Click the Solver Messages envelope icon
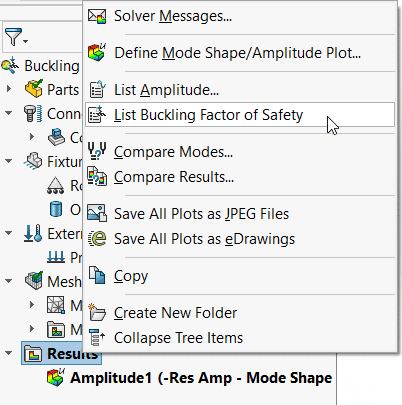402x405 pixels. 97,16
